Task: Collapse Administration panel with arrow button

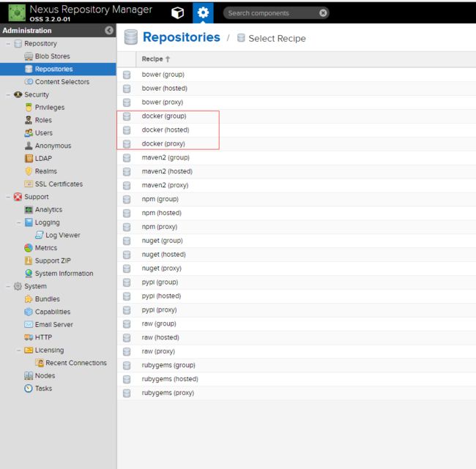Action: pos(109,30)
